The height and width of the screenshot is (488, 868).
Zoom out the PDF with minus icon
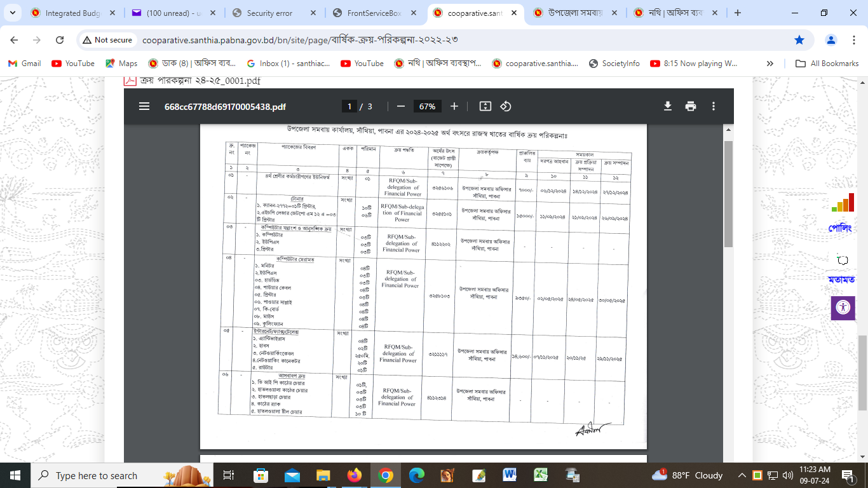tap(400, 107)
